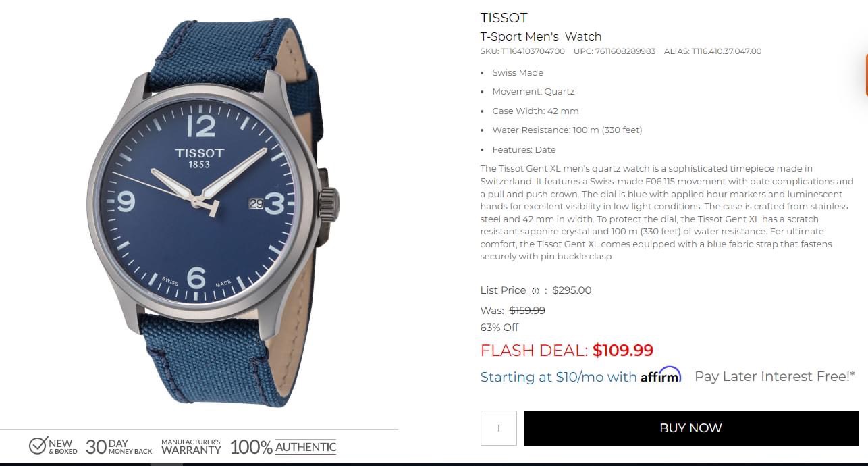Click the Tissot watch product image

[213, 212]
